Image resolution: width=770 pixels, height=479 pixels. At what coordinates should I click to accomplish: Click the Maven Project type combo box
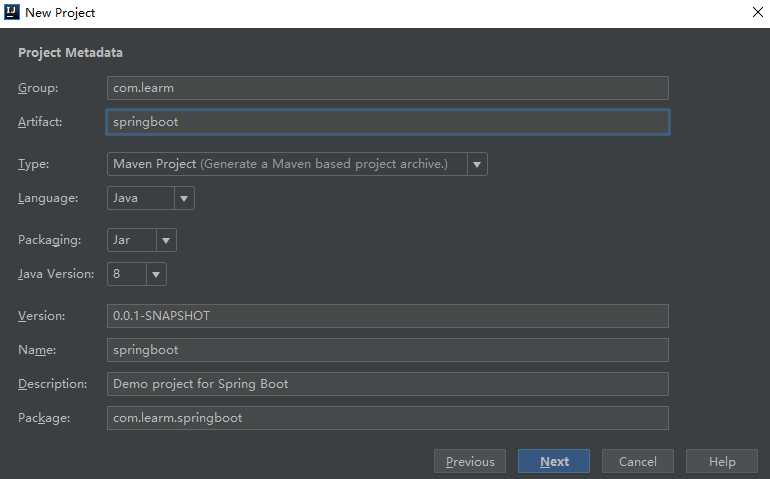point(286,164)
